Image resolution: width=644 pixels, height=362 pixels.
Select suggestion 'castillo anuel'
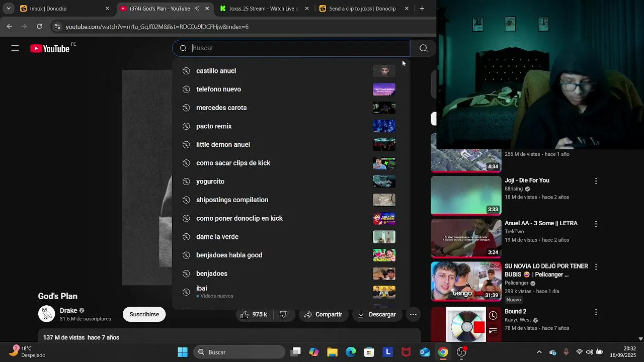pyautogui.click(x=291, y=71)
